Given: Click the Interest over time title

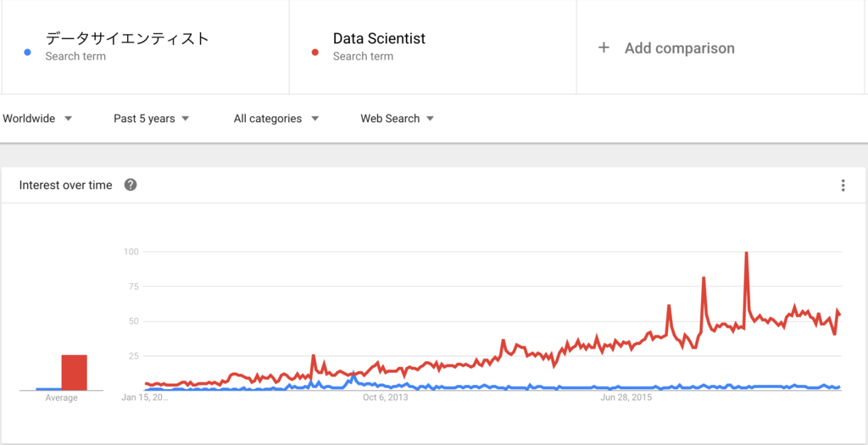Looking at the screenshot, I should (65, 185).
